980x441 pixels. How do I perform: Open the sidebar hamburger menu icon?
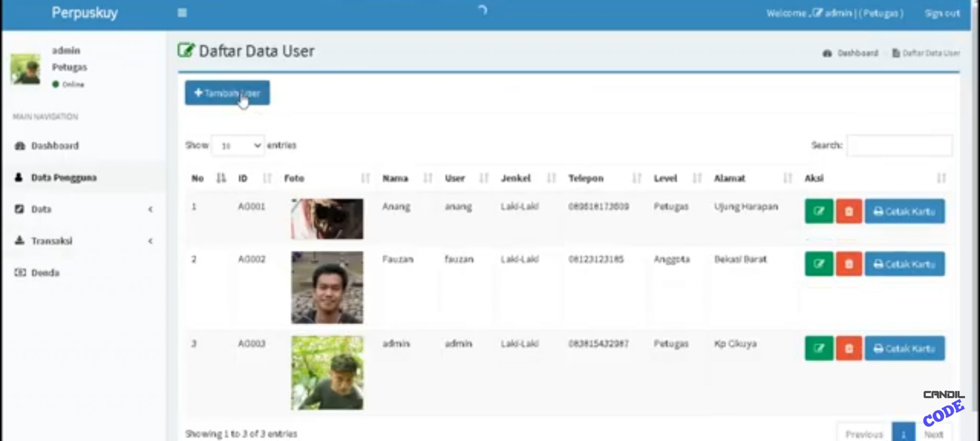coord(182,13)
